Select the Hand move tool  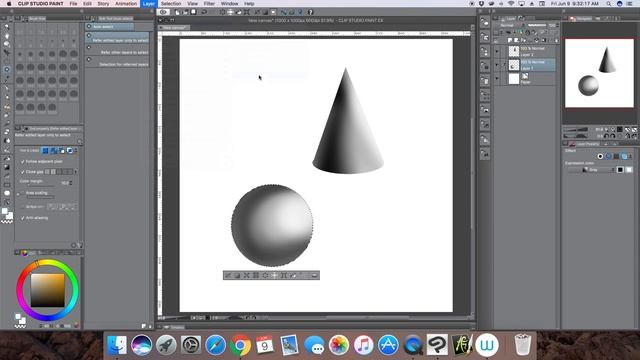point(7,36)
